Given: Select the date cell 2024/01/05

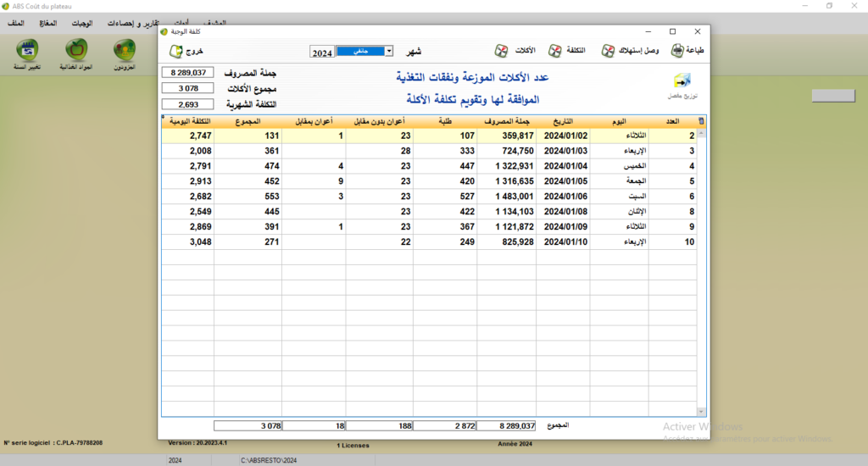Looking at the screenshot, I should coord(563,181).
